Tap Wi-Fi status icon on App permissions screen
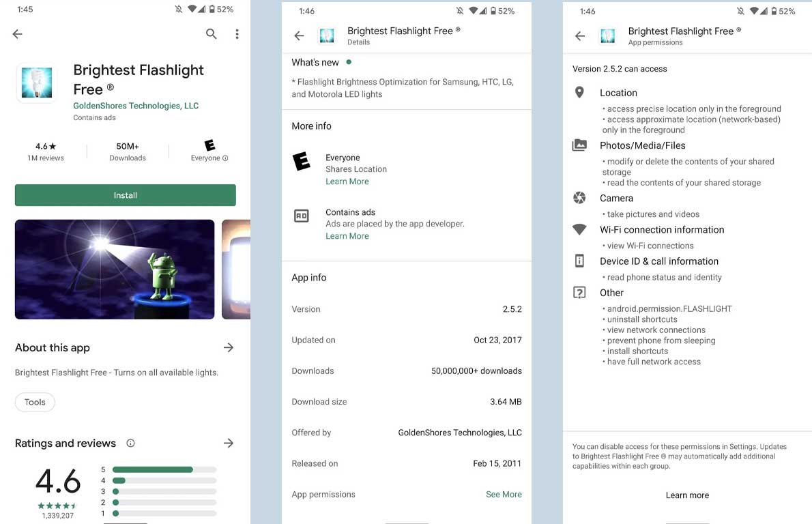 pyautogui.click(x=755, y=12)
